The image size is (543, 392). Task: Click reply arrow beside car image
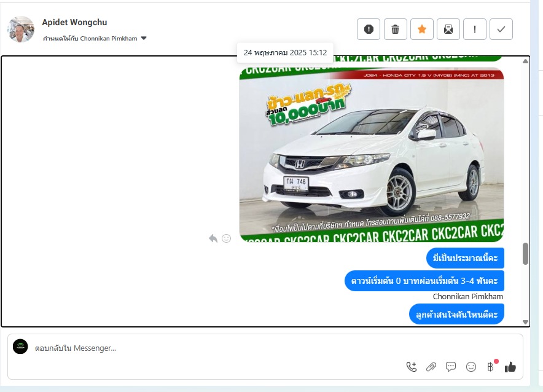(x=213, y=238)
